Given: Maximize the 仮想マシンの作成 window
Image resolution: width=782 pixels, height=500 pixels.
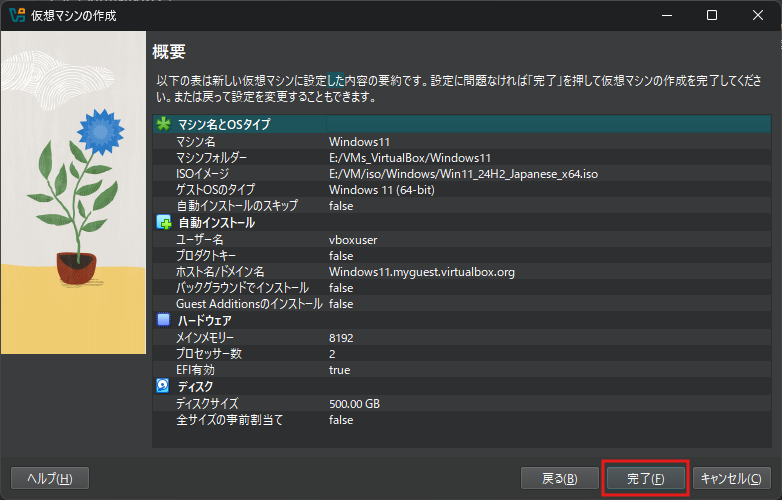Looking at the screenshot, I should click(712, 15).
